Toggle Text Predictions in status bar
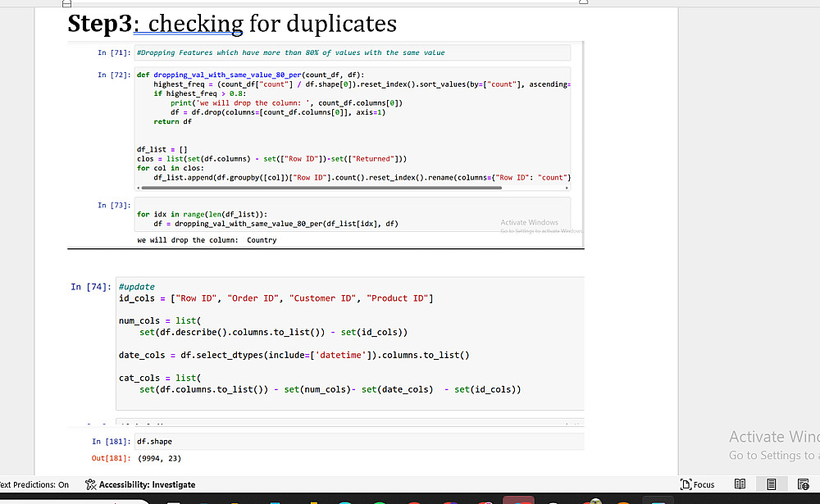The image size is (820, 504). pos(34,484)
